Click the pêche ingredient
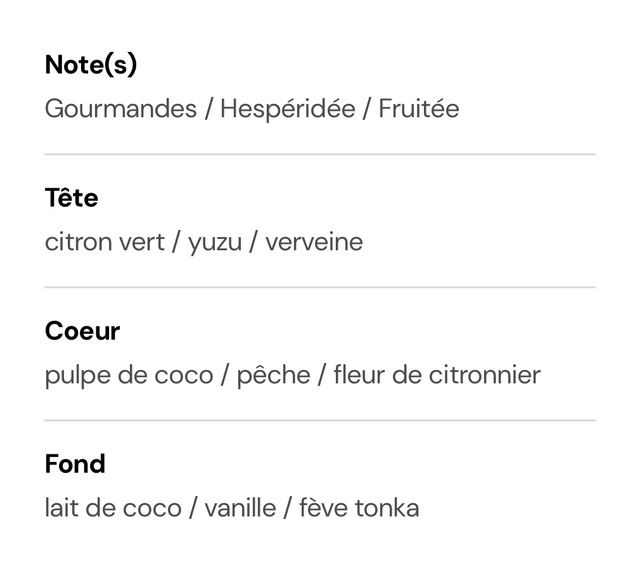Viewport: 640px width, 576px height. point(273,375)
